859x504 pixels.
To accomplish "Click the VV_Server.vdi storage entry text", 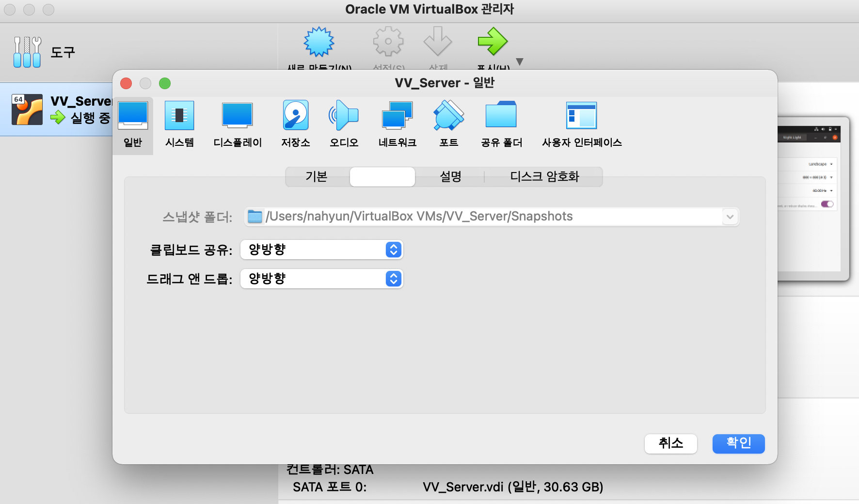I will click(513, 487).
